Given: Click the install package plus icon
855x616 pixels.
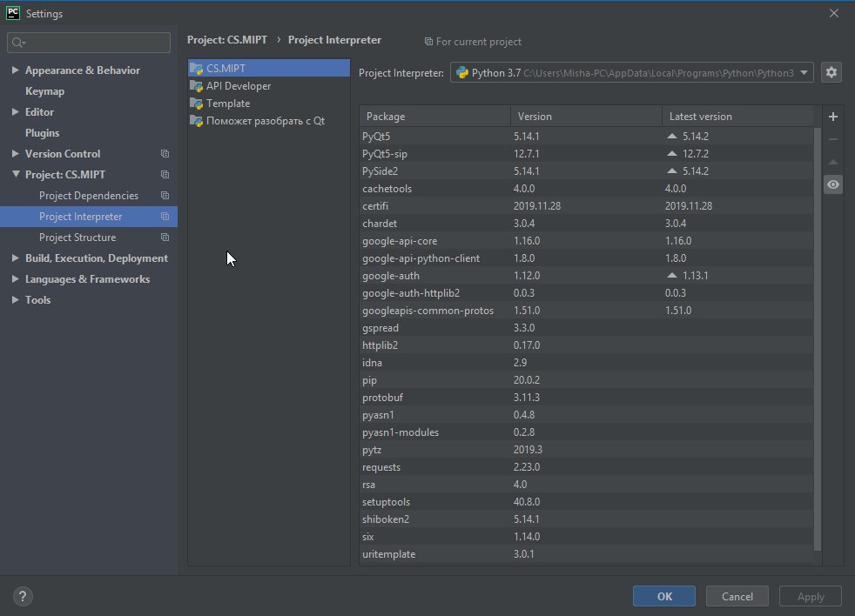Looking at the screenshot, I should point(832,117).
